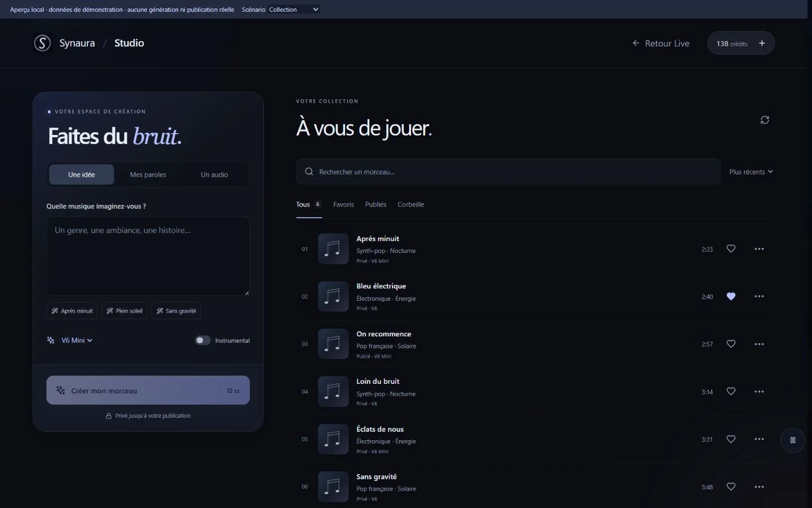Viewport: 812px width, 508px height.
Task: Favorite the Loin du bruit track
Action: [731, 392]
